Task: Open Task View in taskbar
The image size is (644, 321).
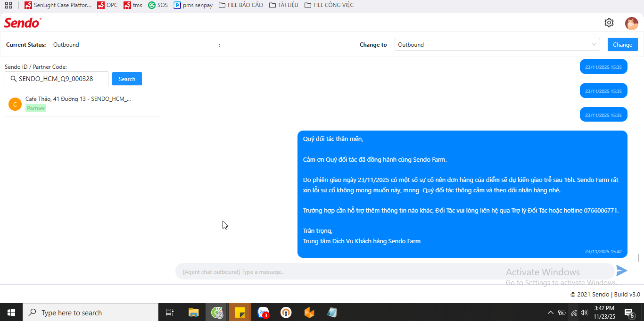Action: pyautogui.click(x=170, y=312)
